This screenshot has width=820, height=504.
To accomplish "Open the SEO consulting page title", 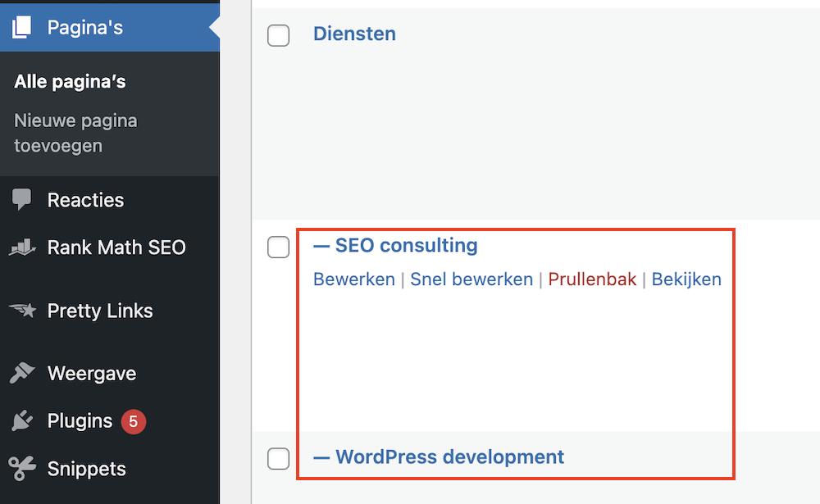I will 406,245.
